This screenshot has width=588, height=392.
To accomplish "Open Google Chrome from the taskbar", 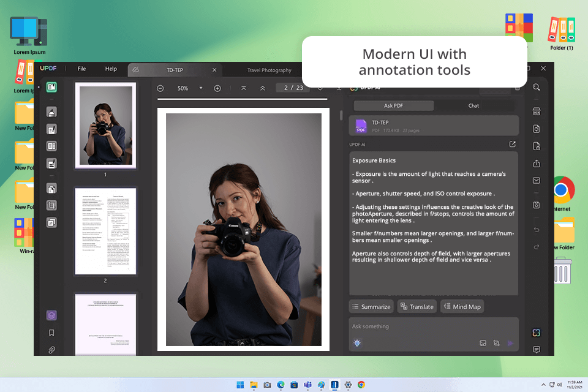I will [361, 385].
